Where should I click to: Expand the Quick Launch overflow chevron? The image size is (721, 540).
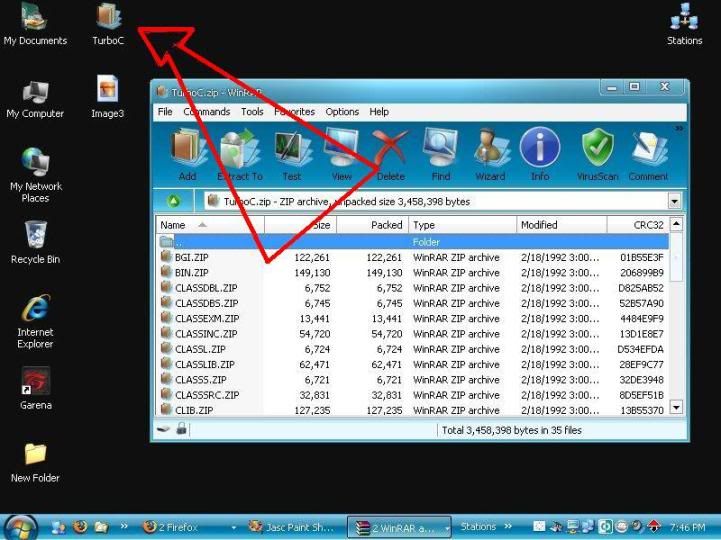pyautogui.click(x=124, y=526)
